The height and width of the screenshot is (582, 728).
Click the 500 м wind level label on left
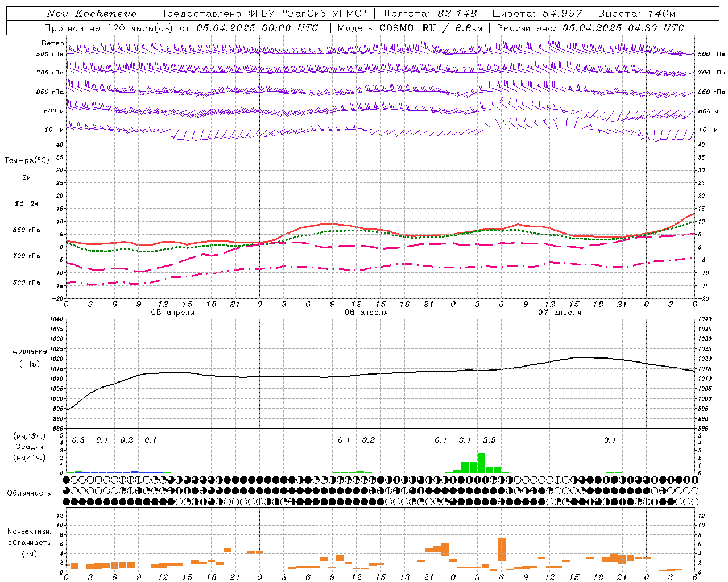54,111
